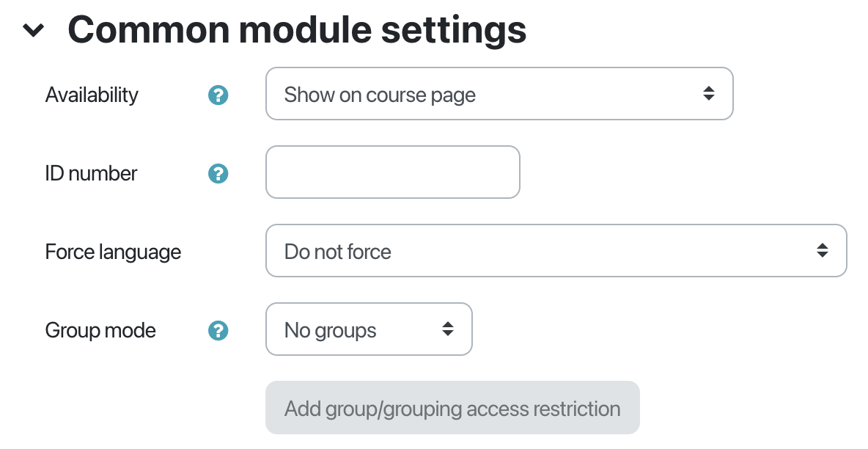Screen dimensions: 868x449
Task: Select the "Show on course page" value text
Action: 380,95
